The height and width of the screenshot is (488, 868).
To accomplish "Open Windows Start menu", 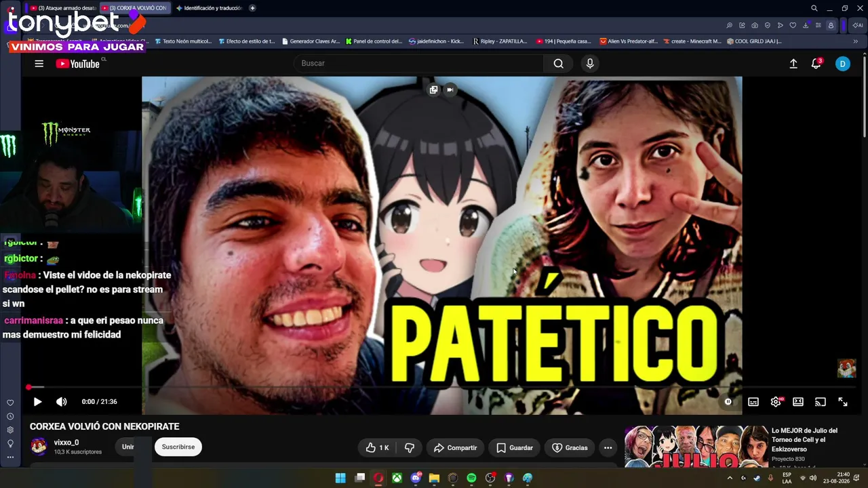I will coord(340,478).
